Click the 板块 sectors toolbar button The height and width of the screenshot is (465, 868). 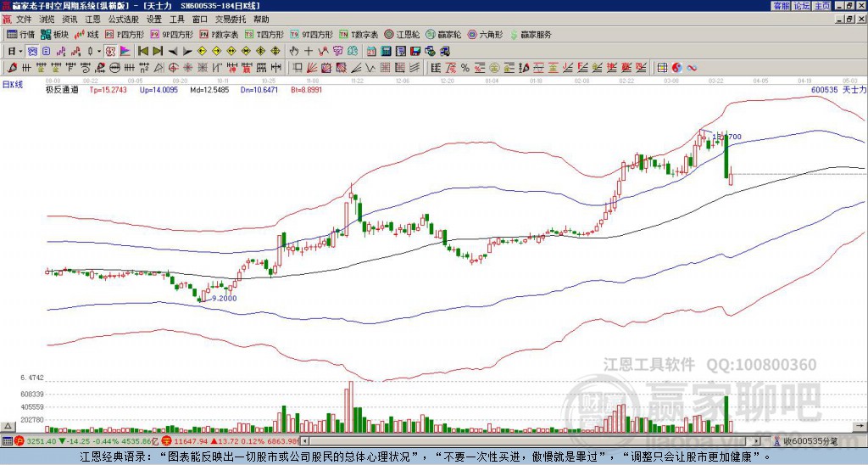tap(55, 34)
